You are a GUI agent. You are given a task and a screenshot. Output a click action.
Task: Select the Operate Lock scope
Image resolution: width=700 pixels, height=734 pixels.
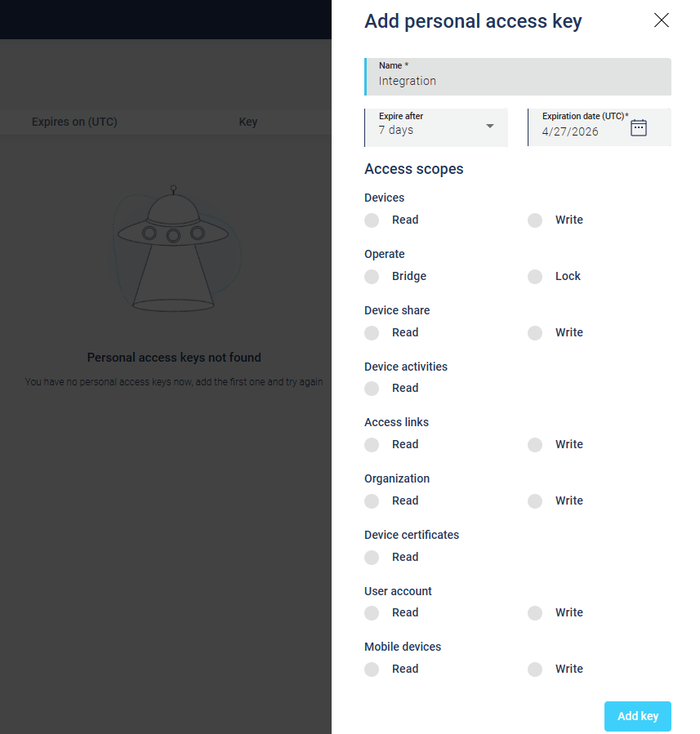[x=535, y=277]
